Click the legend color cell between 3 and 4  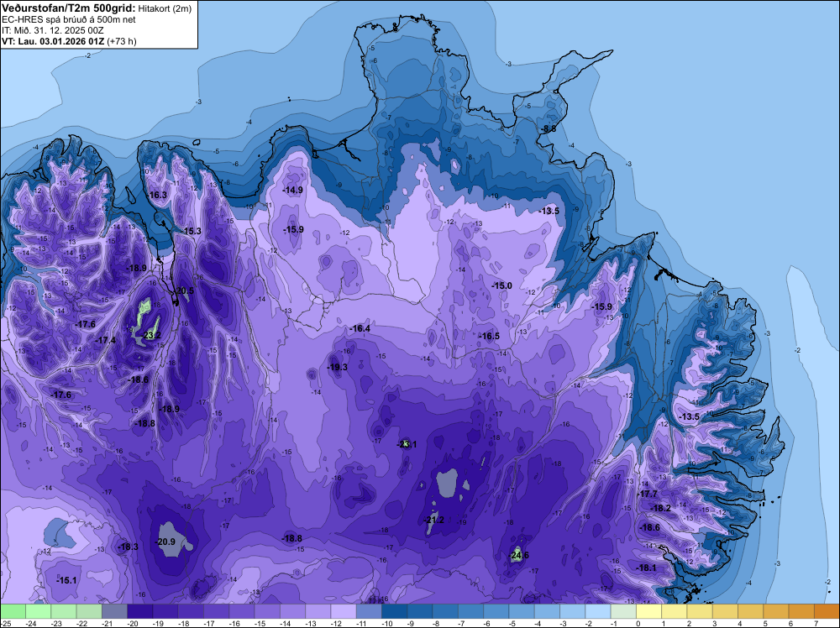point(725,611)
